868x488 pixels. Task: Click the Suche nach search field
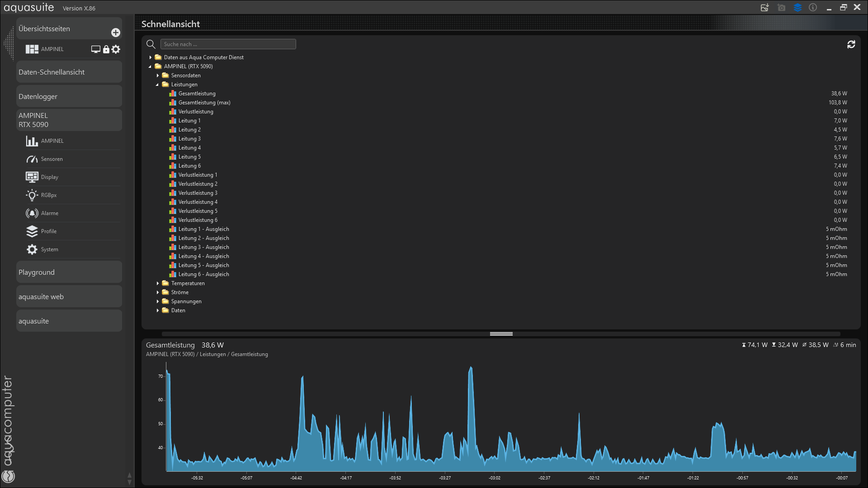[x=228, y=44]
